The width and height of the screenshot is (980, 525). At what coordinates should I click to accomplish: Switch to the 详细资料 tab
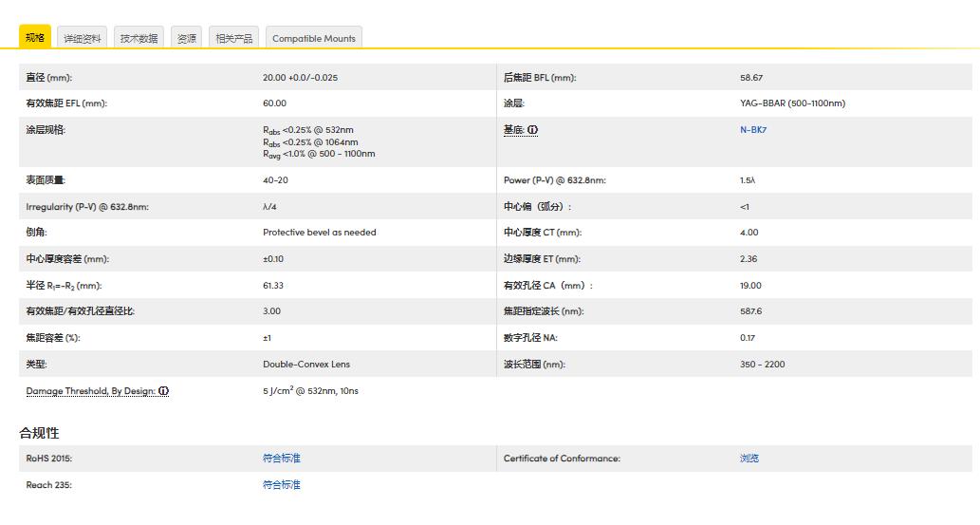coord(83,39)
